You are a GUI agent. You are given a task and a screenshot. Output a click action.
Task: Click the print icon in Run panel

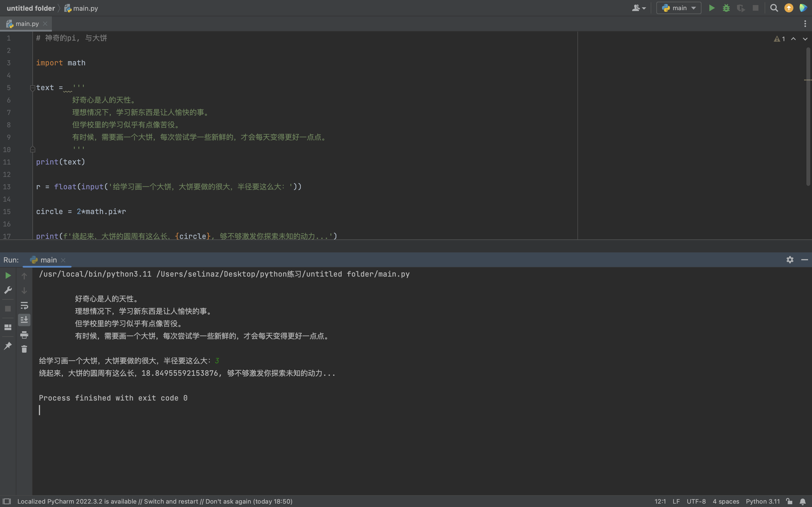click(x=24, y=335)
